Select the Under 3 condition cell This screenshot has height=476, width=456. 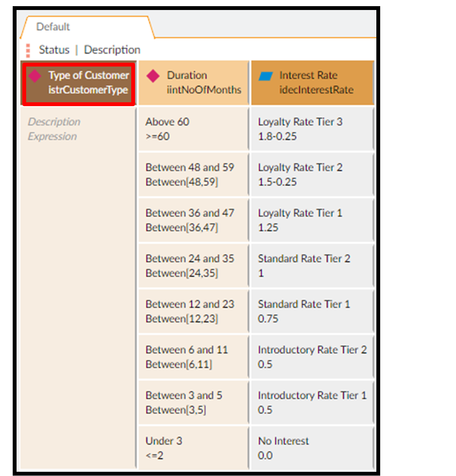[x=194, y=448]
